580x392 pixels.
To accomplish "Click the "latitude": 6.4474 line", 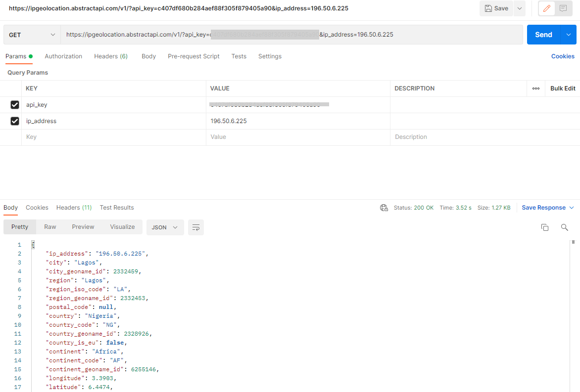I will click(79, 387).
